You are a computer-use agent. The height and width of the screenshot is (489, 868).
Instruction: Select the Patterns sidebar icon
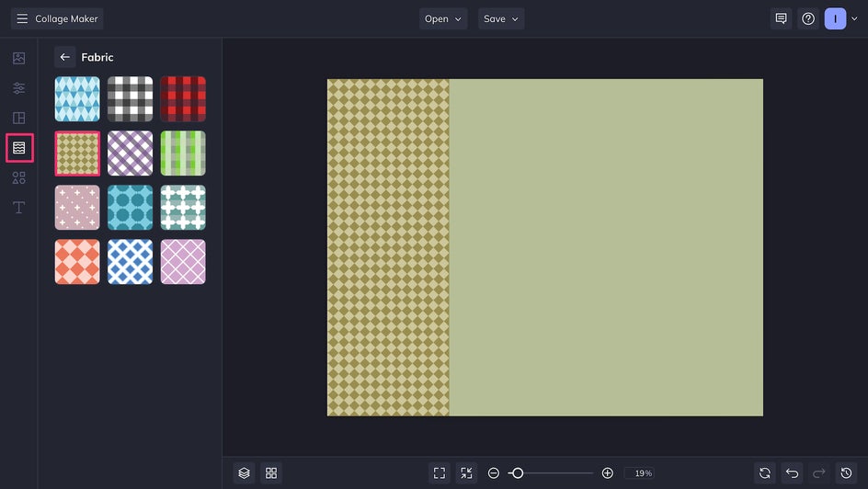pyautogui.click(x=19, y=148)
